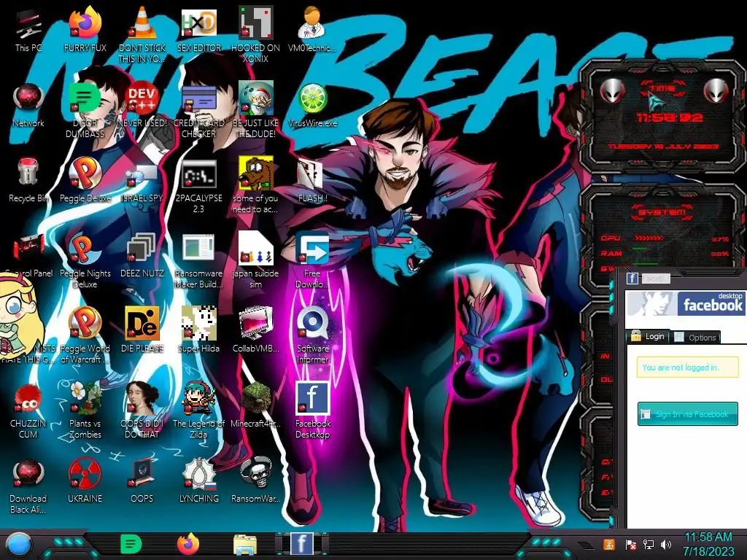Screen dimensions: 747x560
Task: Switch to the Login tab in Facebook Desktop
Action: pyautogui.click(x=648, y=337)
